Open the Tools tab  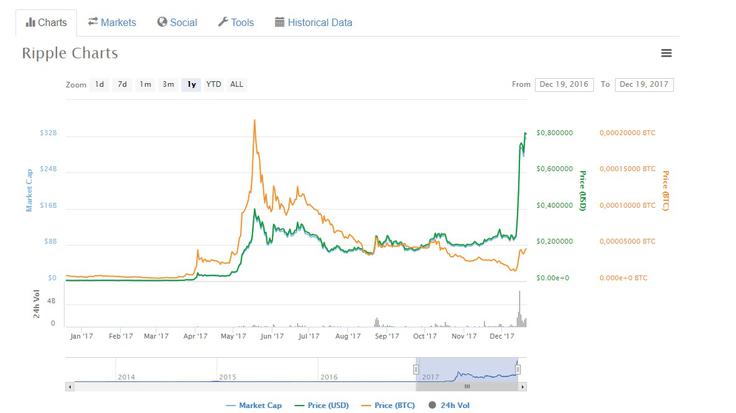click(236, 23)
